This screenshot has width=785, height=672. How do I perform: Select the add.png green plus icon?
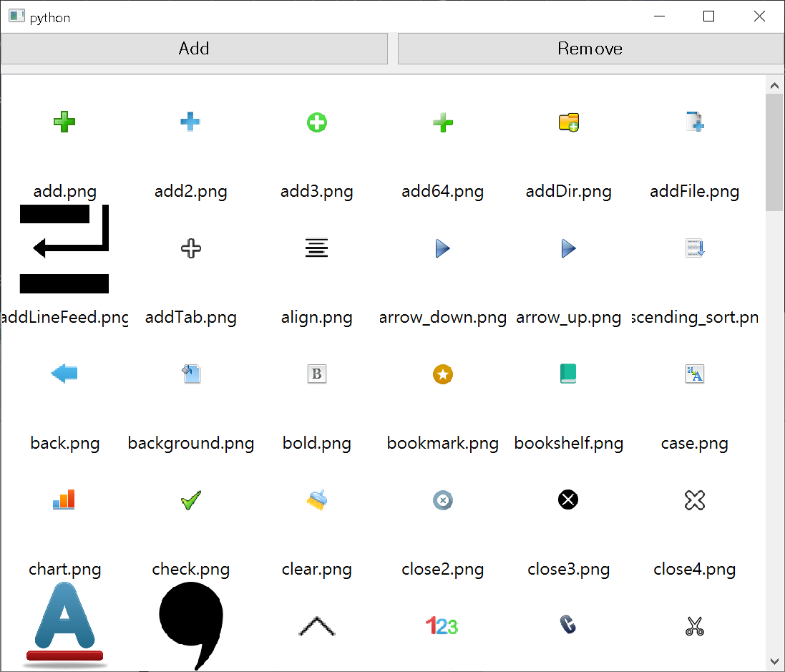pos(64,122)
